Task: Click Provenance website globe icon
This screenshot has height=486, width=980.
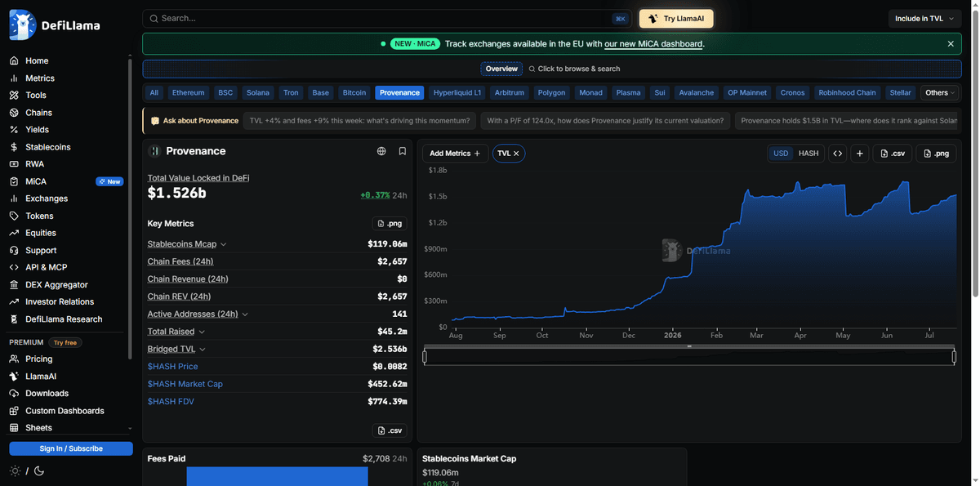Action: (381, 151)
